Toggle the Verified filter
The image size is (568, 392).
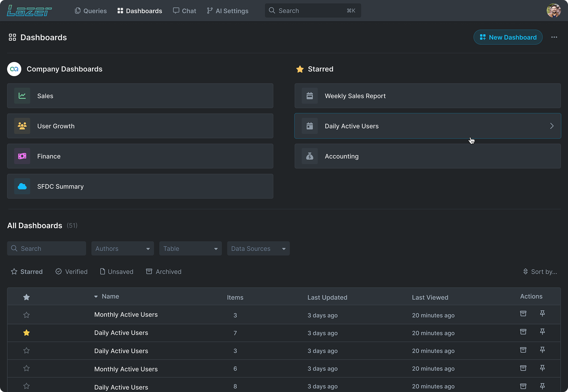pos(71,272)
